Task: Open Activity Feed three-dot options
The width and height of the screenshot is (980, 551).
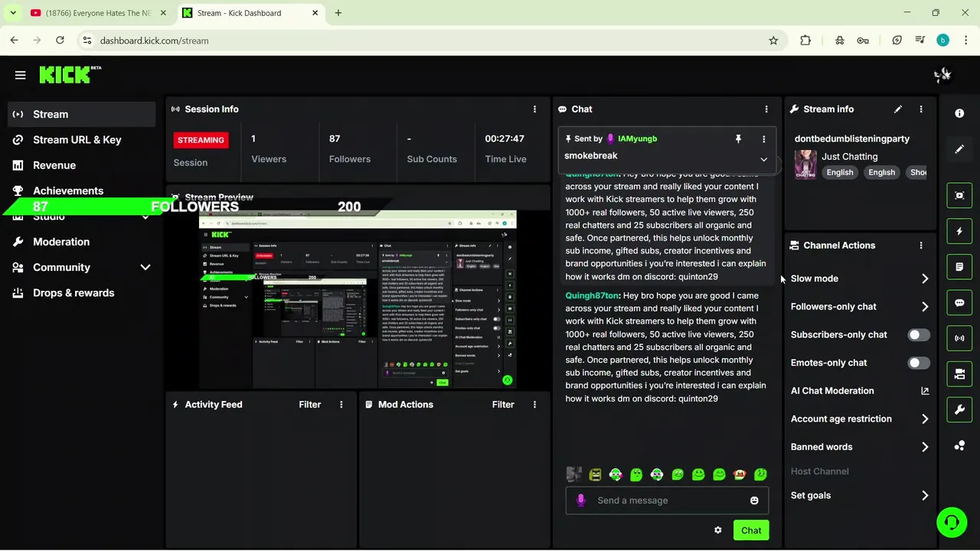Action: click(341, 405)
